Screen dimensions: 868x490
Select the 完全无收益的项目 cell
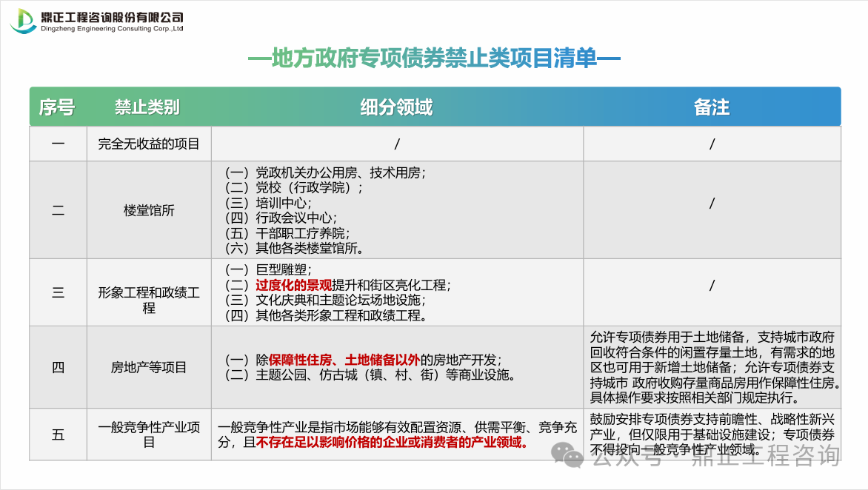click(x=149, y=144)
